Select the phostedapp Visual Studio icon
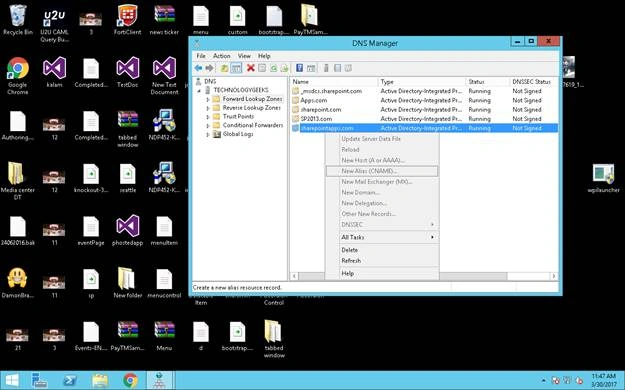The width and height of the screenshot is (625, 390). (x=128, y=230)
